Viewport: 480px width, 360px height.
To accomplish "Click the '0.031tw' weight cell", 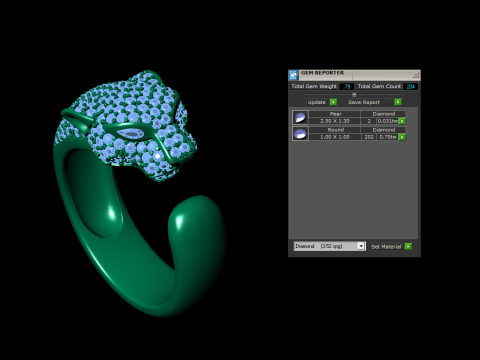I will pos(388,121).
